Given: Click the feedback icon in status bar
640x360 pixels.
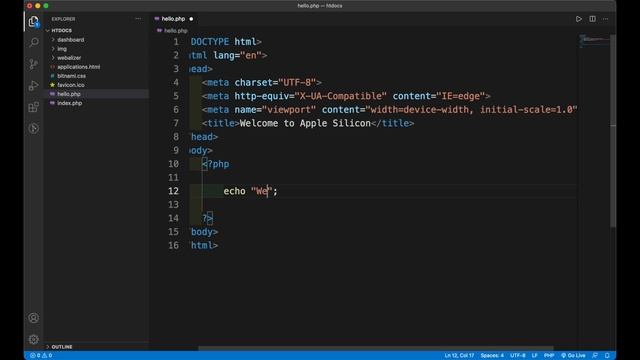Looking at the screenshot, I should (x=595, y=356).
